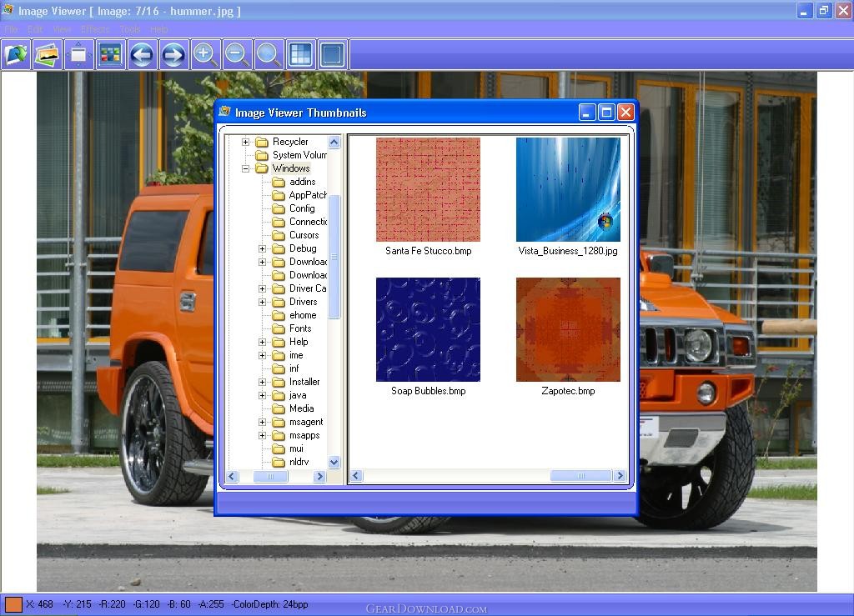This screenshot has height=616, width=854.
Task: Expand the msapps folder node
Action: pyautogui.click(x=262, y=435)
